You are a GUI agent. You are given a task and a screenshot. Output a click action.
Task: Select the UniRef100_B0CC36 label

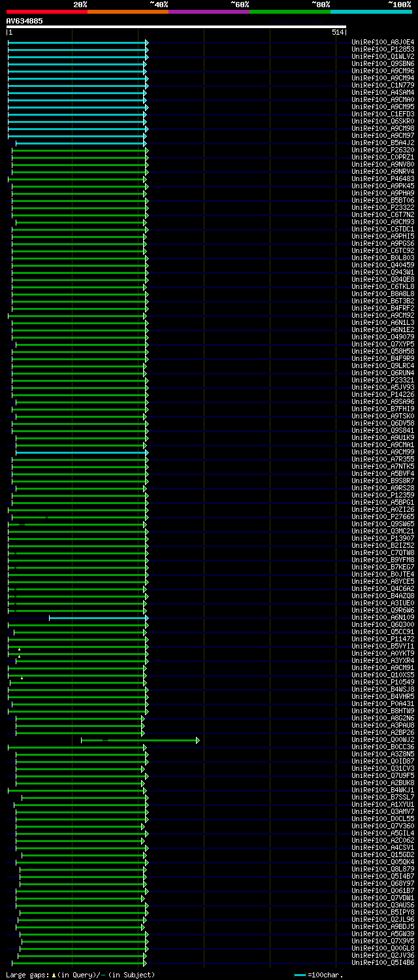[383, 747]
